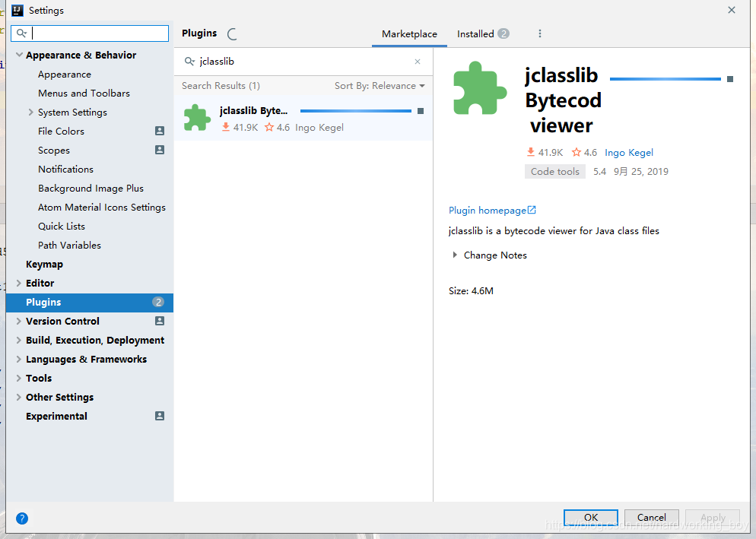Expand the Change Notes section
The image size is (756, 539).
tap(454, 255)
